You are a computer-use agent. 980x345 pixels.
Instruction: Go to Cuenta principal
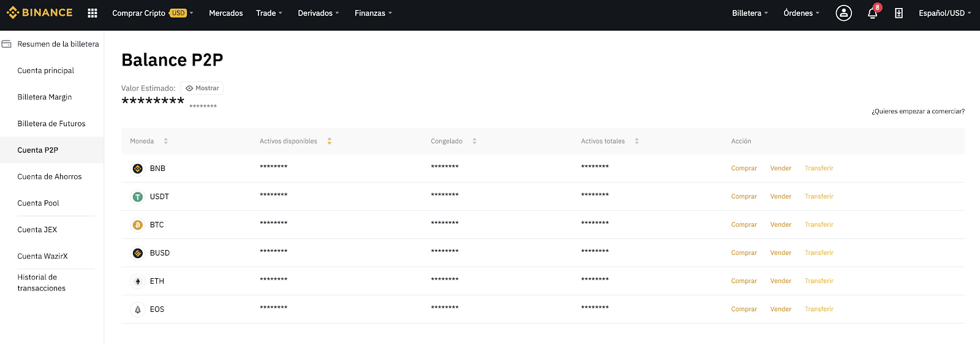tap(46, 70)
